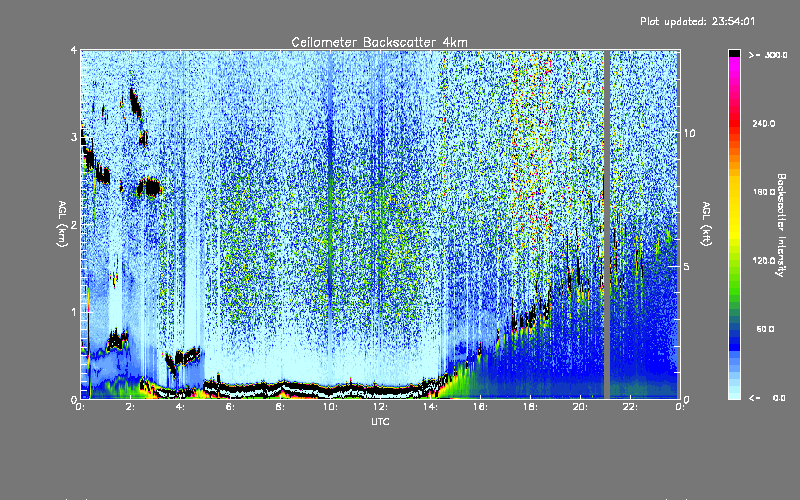Select the '16:' hour tick label
The width and height of the screenshot is (800, 500).
click(480, 407)
